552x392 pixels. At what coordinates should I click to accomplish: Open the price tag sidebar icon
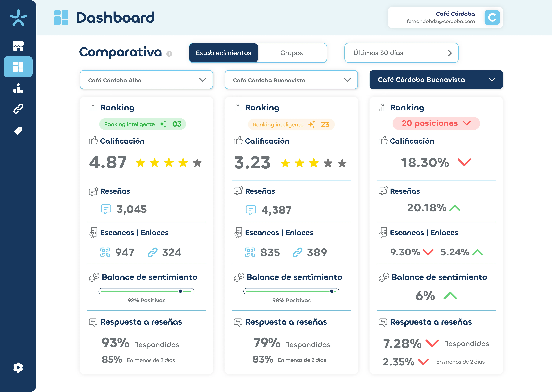18,131
